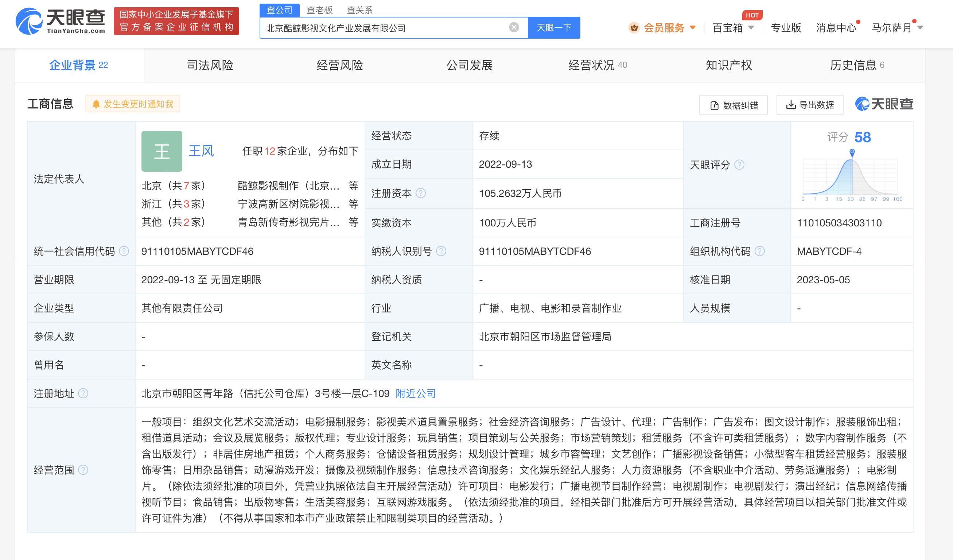Open legal representative 王风 profile link

coord(201,151)
